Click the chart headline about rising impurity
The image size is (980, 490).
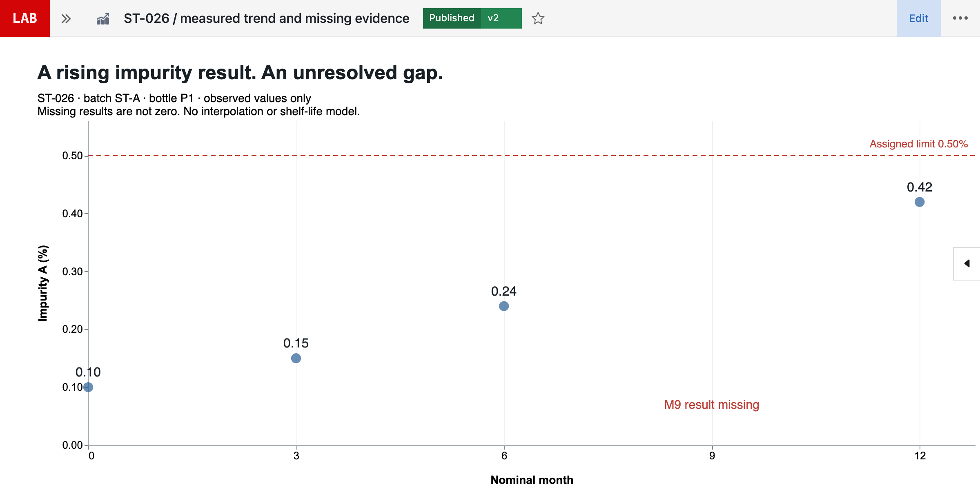240,73
